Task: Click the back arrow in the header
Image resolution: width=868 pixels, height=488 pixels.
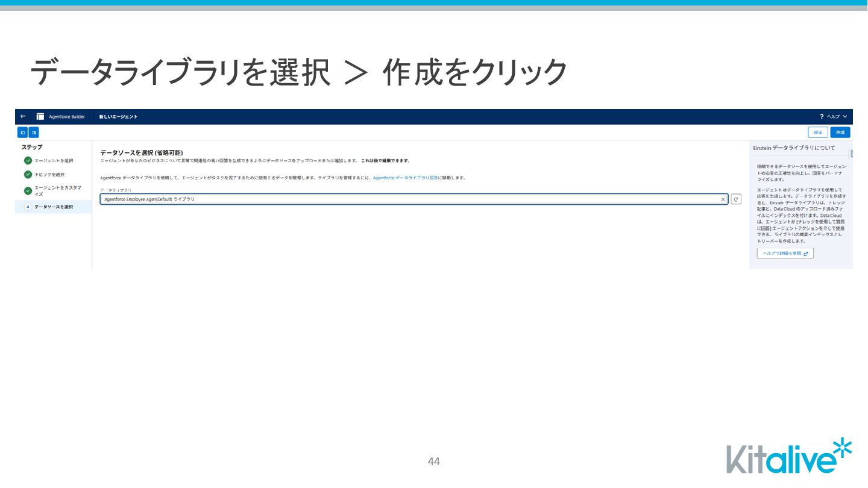Action: [x=23, y=116]
